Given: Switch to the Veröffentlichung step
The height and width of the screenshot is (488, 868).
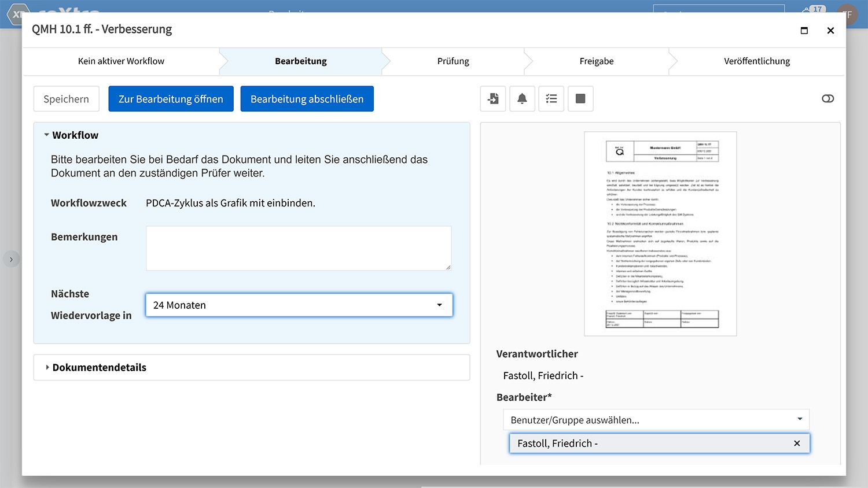Looking at the screenshot, I should point(756,61).
